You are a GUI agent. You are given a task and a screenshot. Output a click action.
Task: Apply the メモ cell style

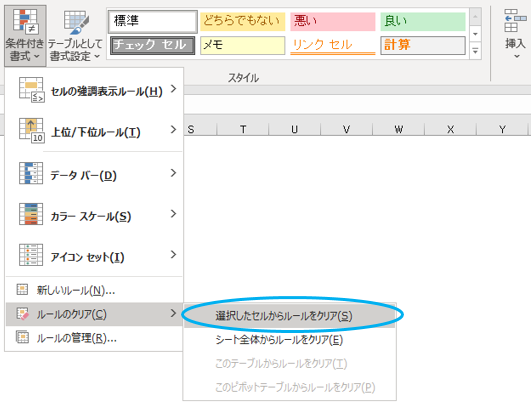pos(242,45)
